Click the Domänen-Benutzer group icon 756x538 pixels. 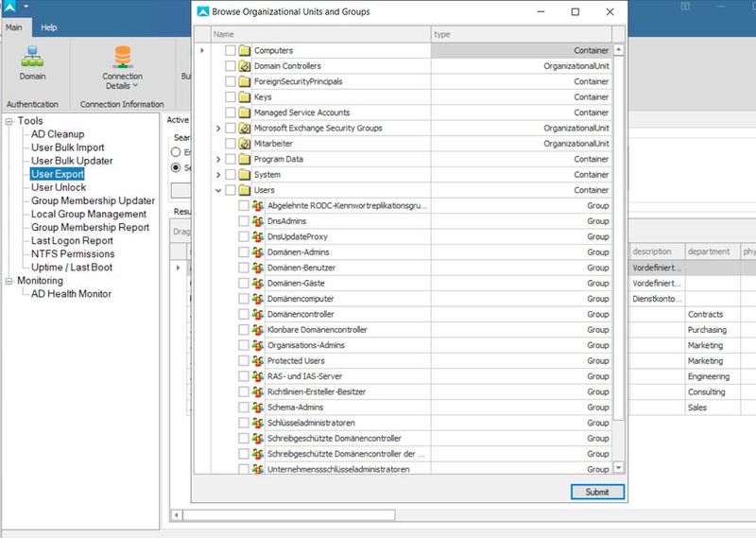pyautogui.click(x=258, y=268)
